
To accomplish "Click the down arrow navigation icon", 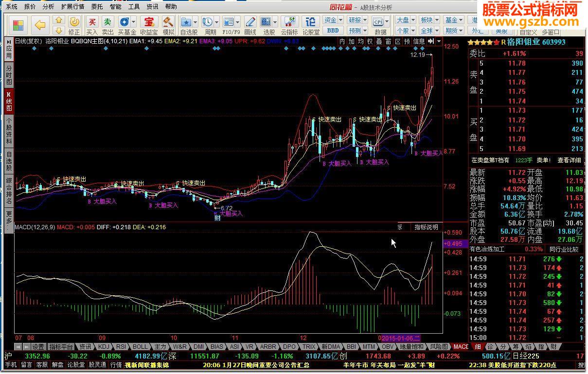I will pyautogui.click(x=58, y=30).
